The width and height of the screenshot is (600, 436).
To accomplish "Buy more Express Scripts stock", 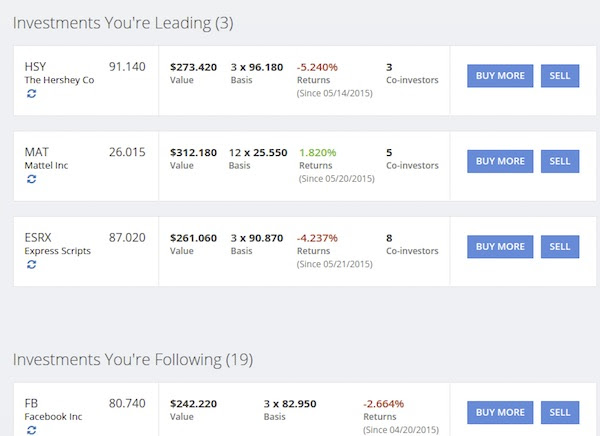I will (500, 247).
